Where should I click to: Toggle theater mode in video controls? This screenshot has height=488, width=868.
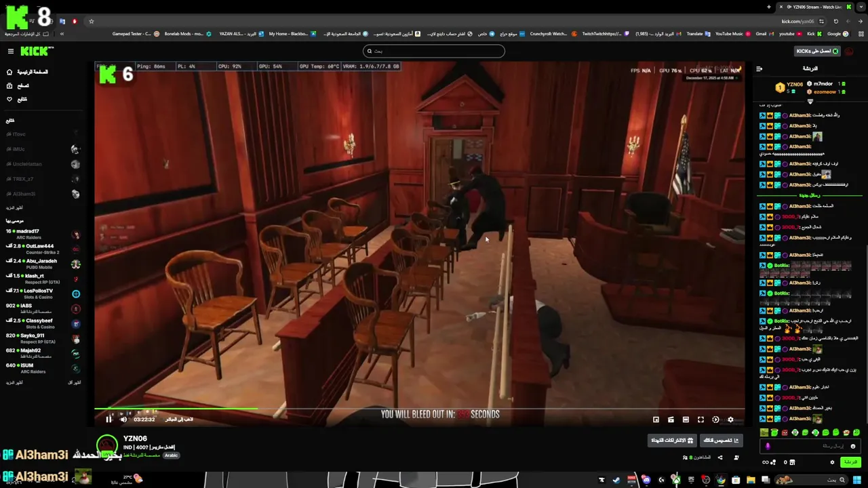pos(686,420)
